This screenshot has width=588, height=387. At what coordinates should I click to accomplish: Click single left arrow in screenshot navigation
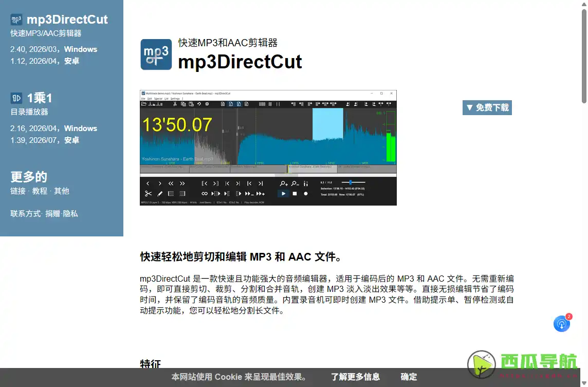click(148, 183)
